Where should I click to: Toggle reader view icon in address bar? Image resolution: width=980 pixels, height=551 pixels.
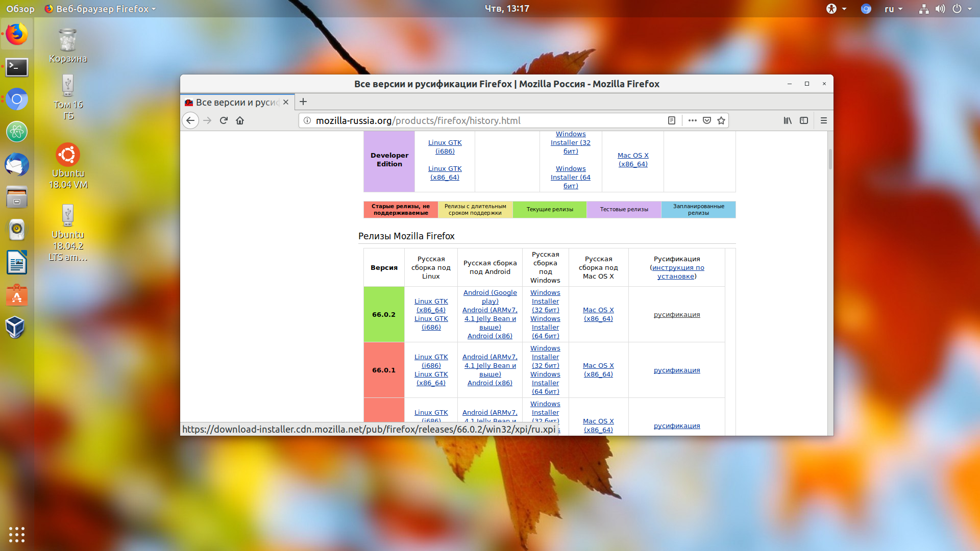[x=672, y=120]
